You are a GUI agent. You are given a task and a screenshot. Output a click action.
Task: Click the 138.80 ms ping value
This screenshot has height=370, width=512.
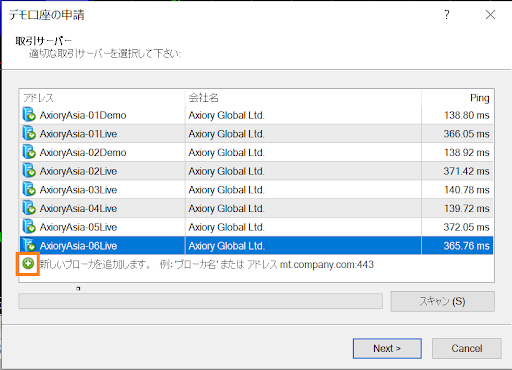466,115
